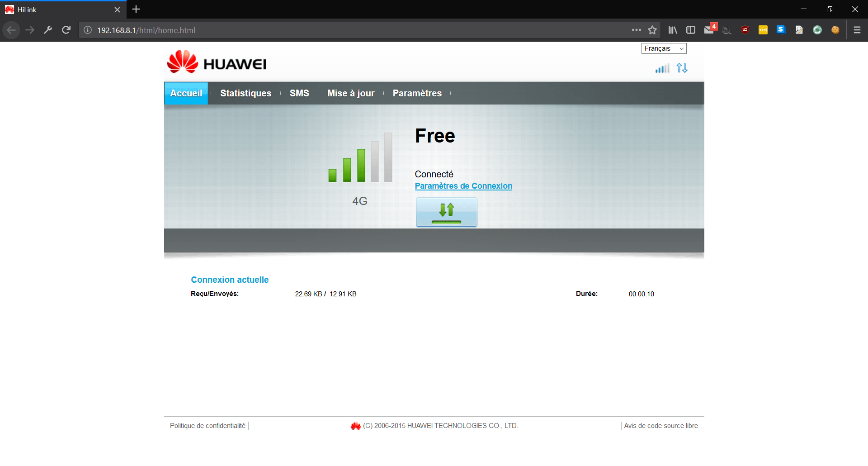Close the HiLink tab

pyautogui.click(x=117, y=10)
